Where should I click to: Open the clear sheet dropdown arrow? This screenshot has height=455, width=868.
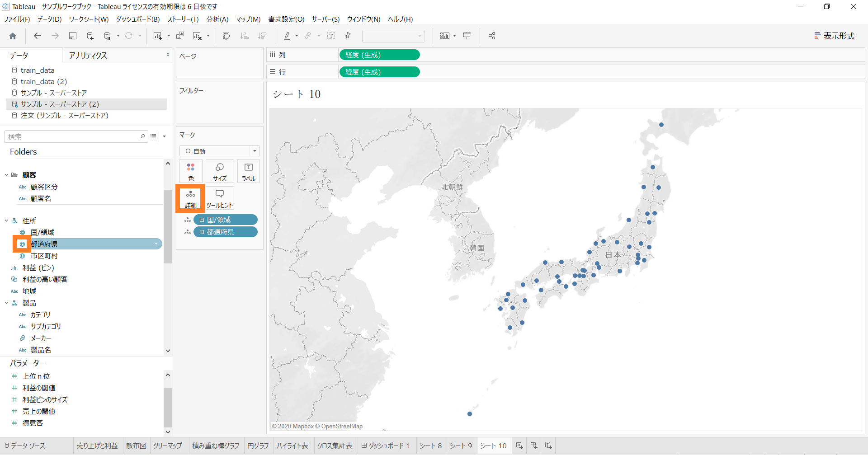208,36
